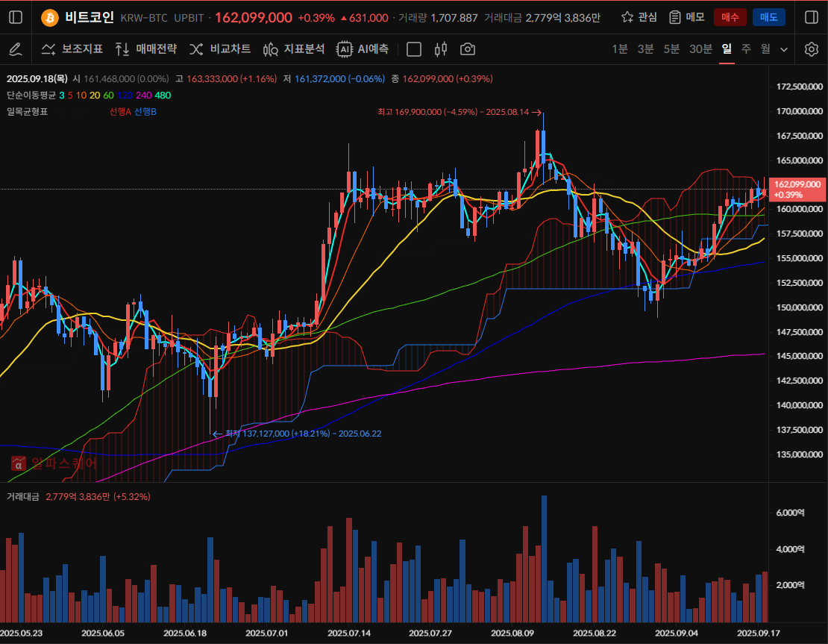Switch to the 3분 timeframe
The image size is (828, 644).
pyautogui.click(x=645, y=49)
